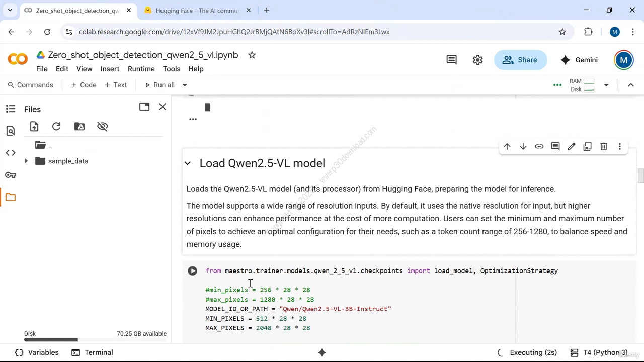Screen dimensions: 644x362
Task: Open the Terminal panel
Action: [x=93, y=352]
